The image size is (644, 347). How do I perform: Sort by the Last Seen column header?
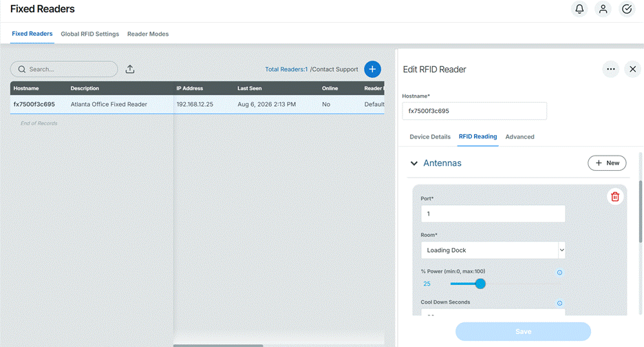pyautogui.click(x=249, y=88)
